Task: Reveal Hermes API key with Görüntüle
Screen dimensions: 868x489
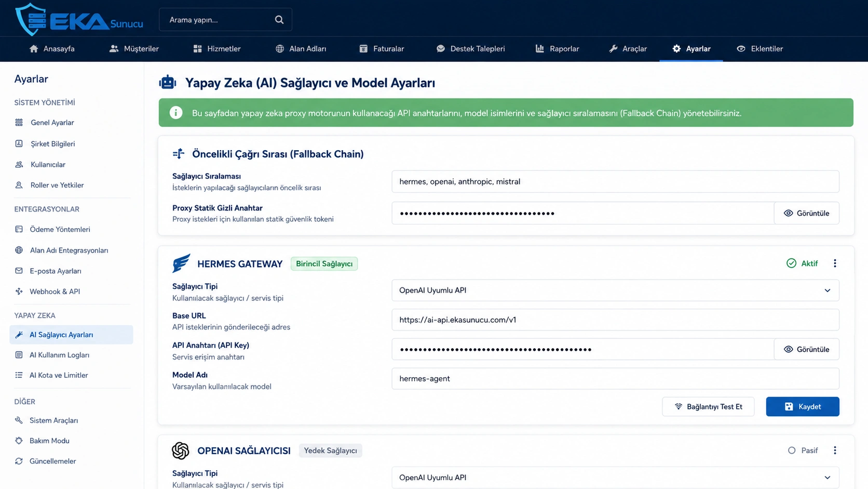Action: [806, 349]
